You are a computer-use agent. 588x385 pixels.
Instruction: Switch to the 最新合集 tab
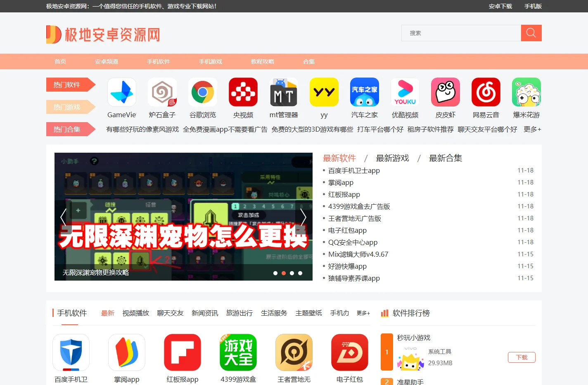pyautogui.click(x=446, y=158)
